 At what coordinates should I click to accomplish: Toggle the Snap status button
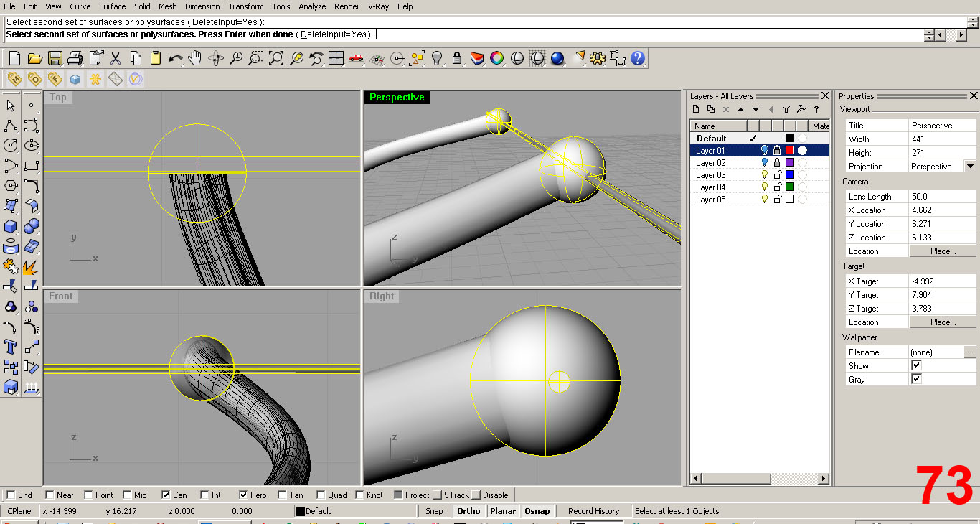pyautogui.click(x=434, y=511)
